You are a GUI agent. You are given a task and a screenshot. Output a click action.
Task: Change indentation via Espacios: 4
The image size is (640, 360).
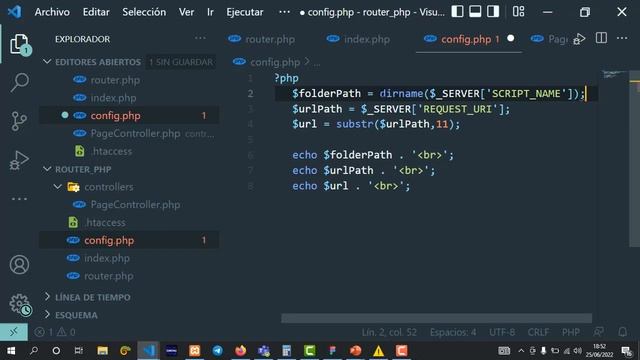(x=453, y=332)
